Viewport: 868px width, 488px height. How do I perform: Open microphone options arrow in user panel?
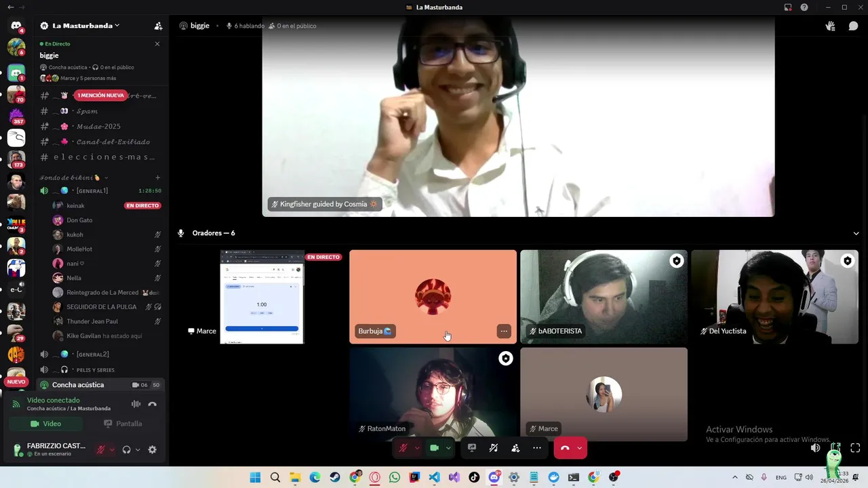pos(112,449)
